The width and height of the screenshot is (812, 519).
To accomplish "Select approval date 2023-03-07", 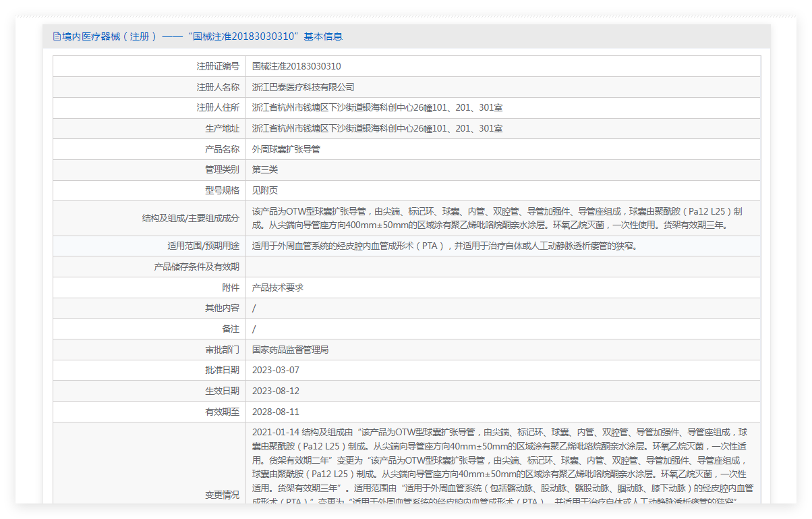I will [x=276, y=371].
